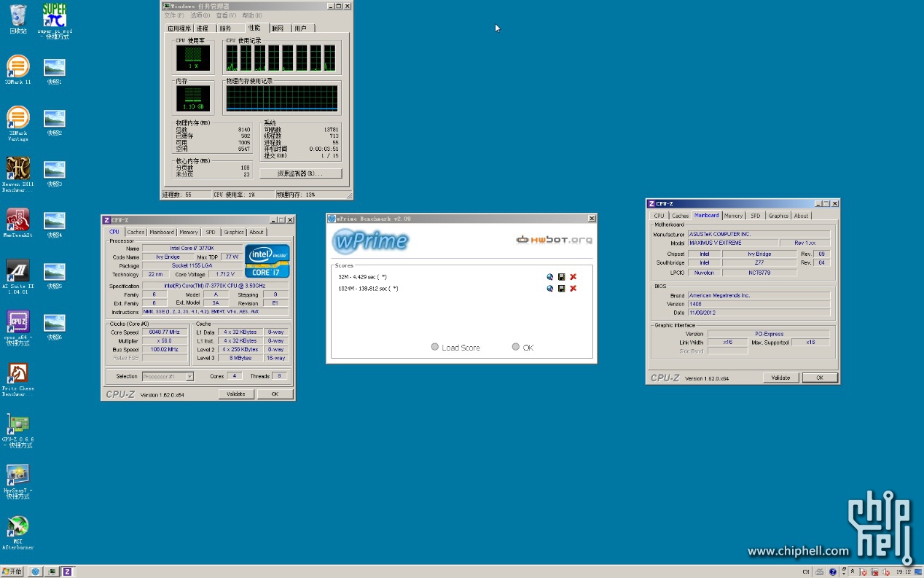Open the Mainboard tab in left CPU-Z
The width and height of the screenshot is (924, 578).
tap(162, 233)
